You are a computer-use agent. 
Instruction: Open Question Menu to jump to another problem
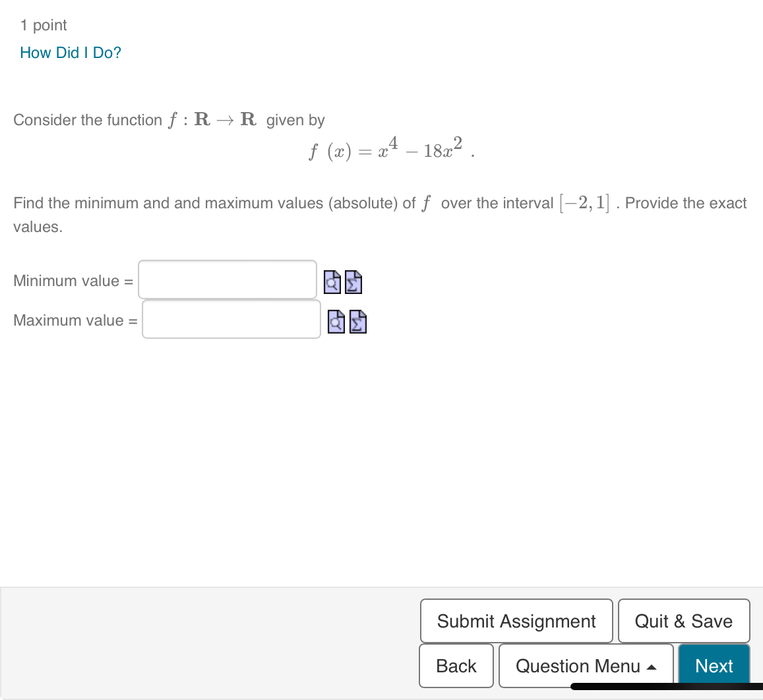586,666
